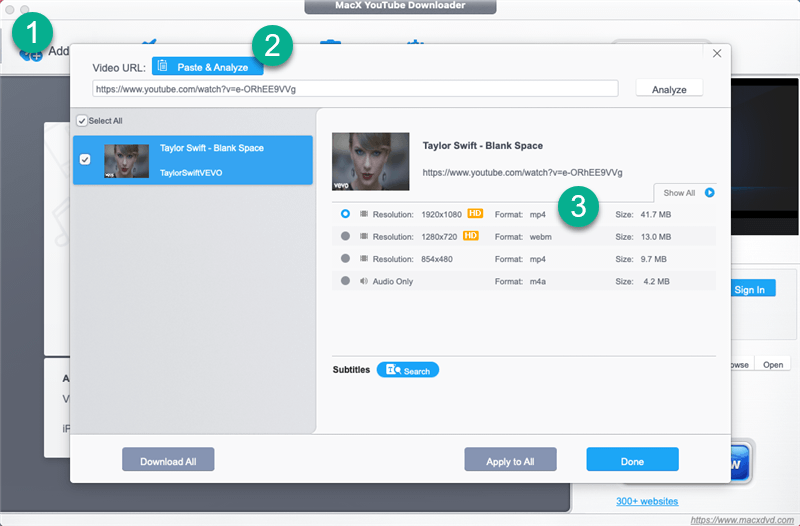Image resolution: width=800 pixels, height=526 pixels.
Task: Select the Audio Only m4a option
Action: 345,281
